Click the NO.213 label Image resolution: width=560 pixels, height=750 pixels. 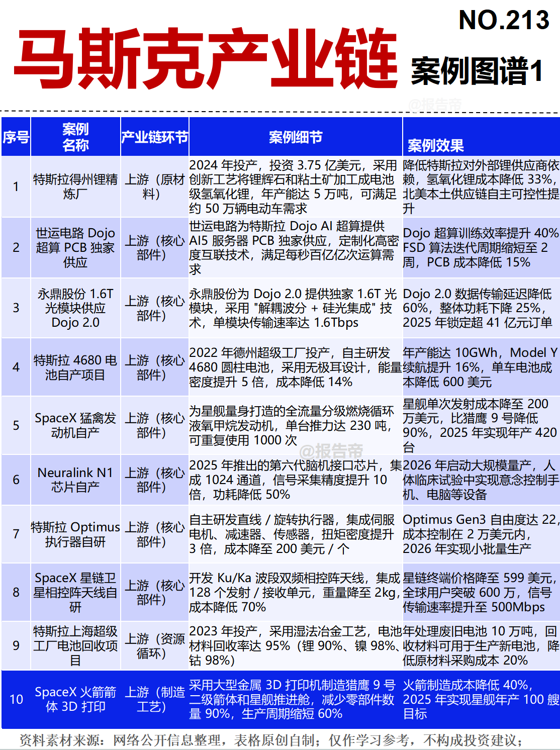(504, 21)
